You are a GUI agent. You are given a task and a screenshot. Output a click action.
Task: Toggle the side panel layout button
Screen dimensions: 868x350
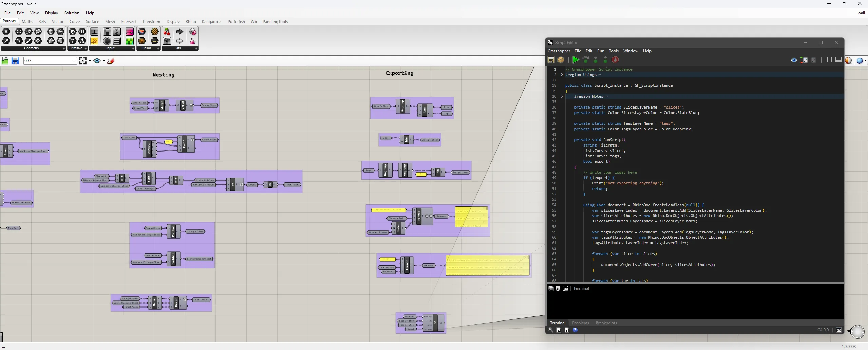(x=828, y=60)
